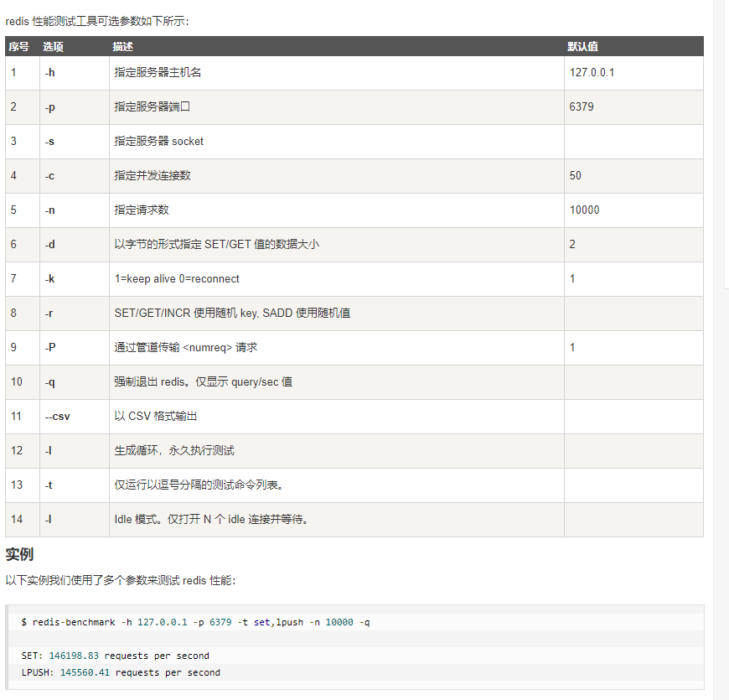729x700 pixels.
Task: Click the redis-benchmark command line
Action: click(195, 622)
